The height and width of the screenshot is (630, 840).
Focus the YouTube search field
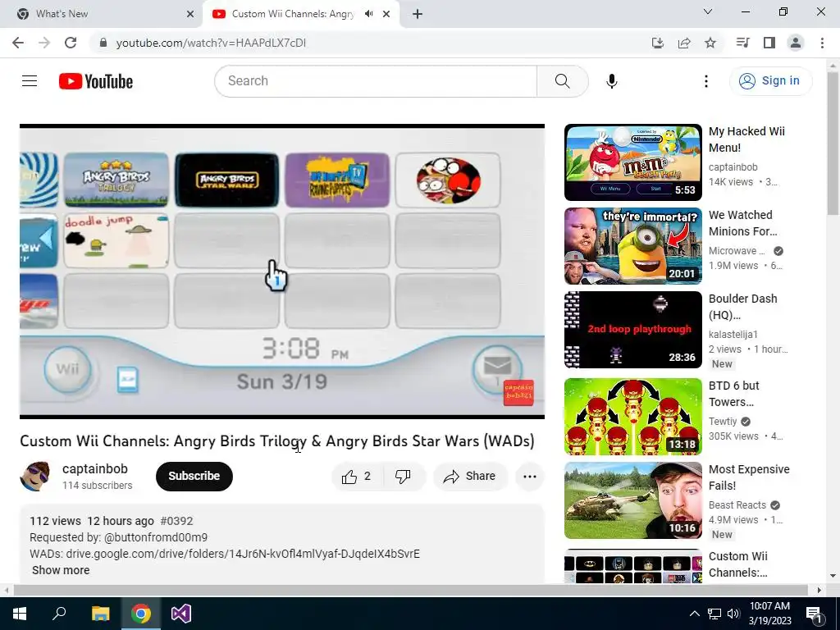tap(376, 81)
